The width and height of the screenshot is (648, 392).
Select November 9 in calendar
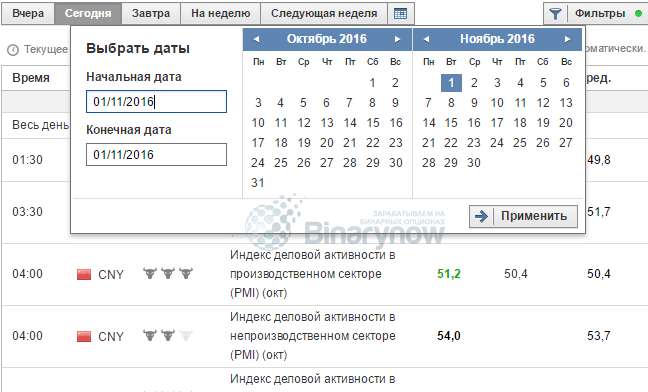(474, 102)
